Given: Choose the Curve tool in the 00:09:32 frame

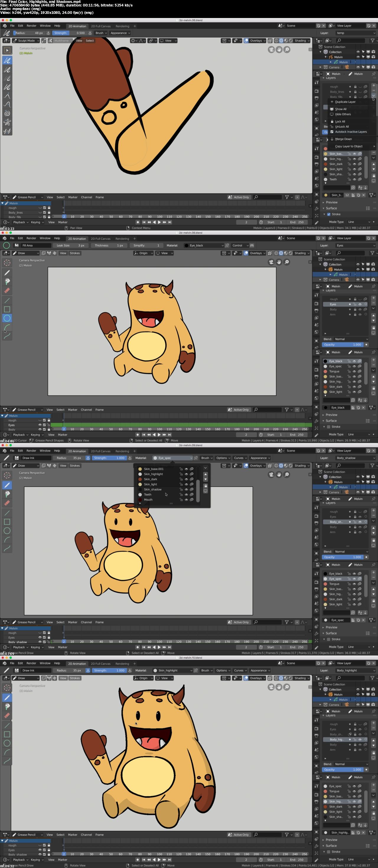Looking at the screenshot, I should (7, 761).
